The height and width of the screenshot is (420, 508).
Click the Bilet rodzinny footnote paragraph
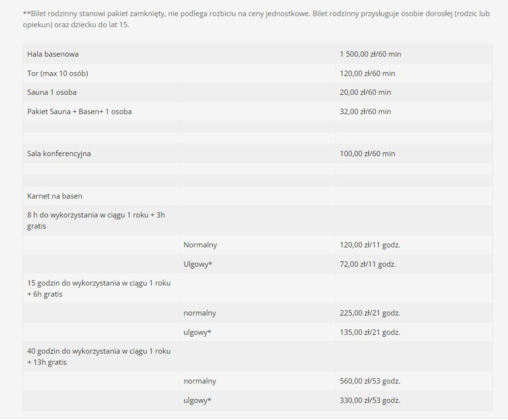click(x=256, y=19)
